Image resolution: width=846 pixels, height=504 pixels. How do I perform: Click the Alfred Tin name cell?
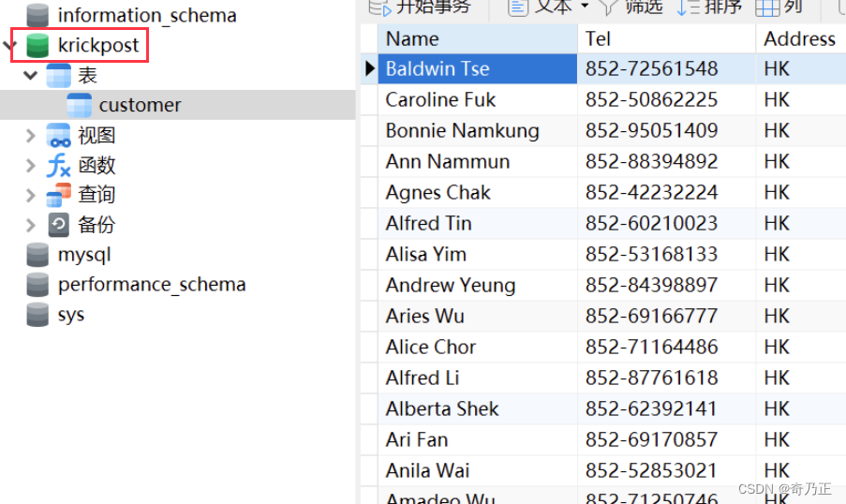tap(478, 223)
